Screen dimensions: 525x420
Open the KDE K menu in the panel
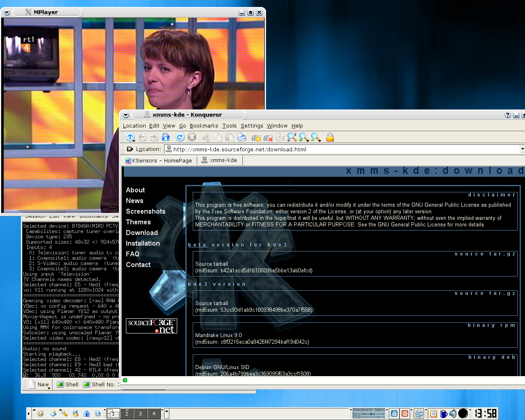tap(40, 413)
